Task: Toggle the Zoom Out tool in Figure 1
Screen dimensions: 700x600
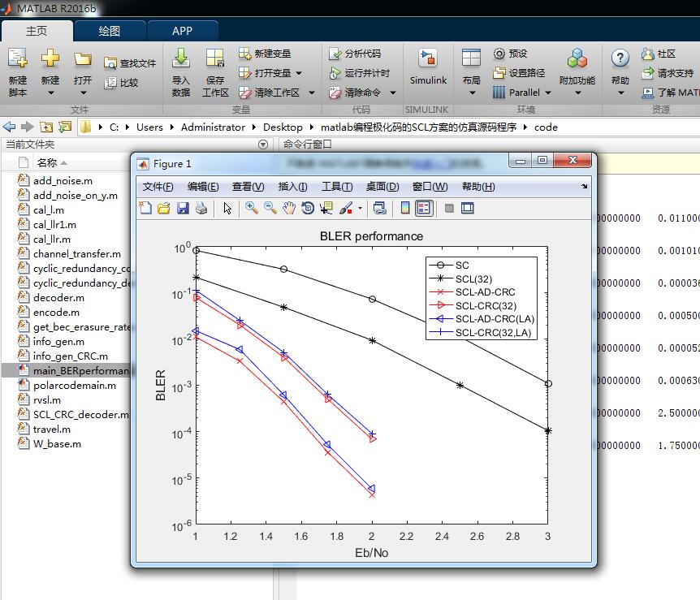Action: pyautogui.click(x=270, y=208)
